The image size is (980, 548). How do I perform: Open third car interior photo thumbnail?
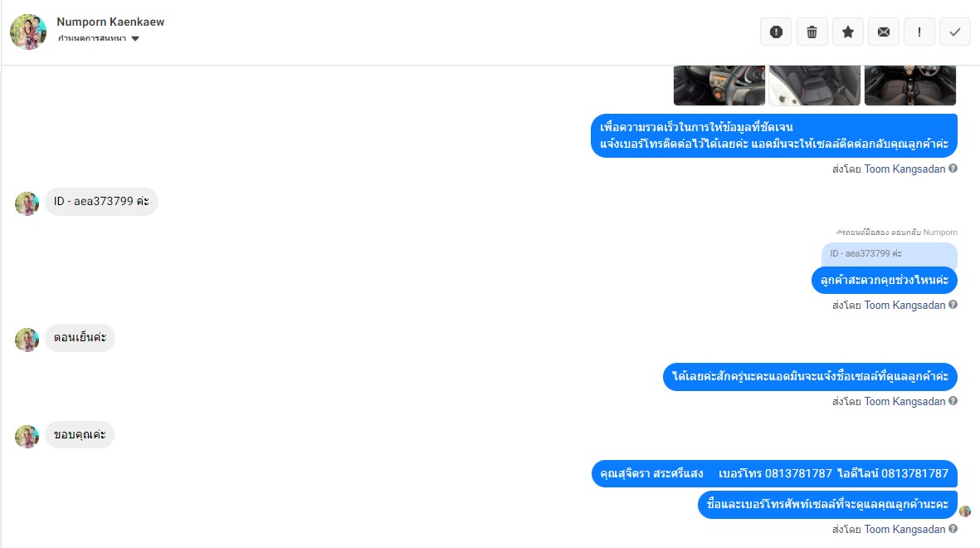910,85
